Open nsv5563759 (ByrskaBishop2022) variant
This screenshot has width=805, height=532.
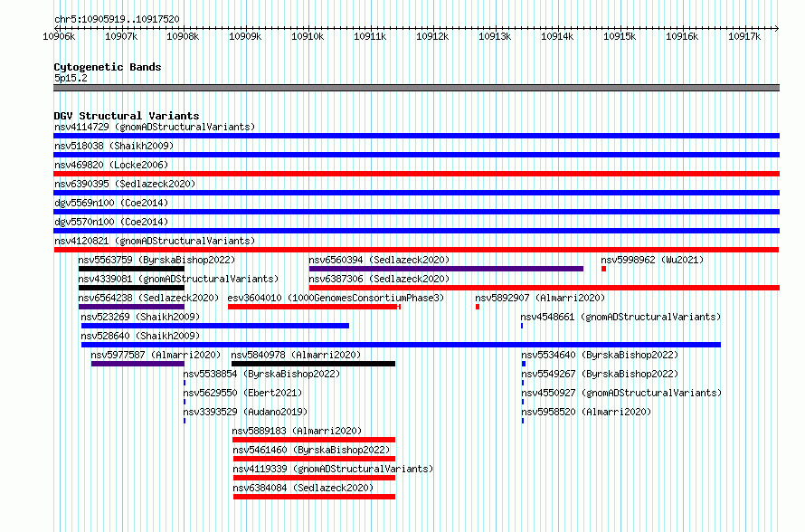[x=156, y=260]
